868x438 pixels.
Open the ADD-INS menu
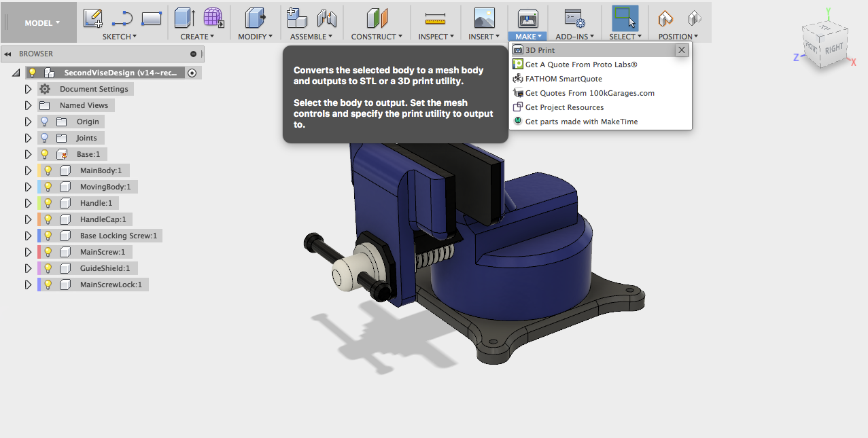coord(574,36)
